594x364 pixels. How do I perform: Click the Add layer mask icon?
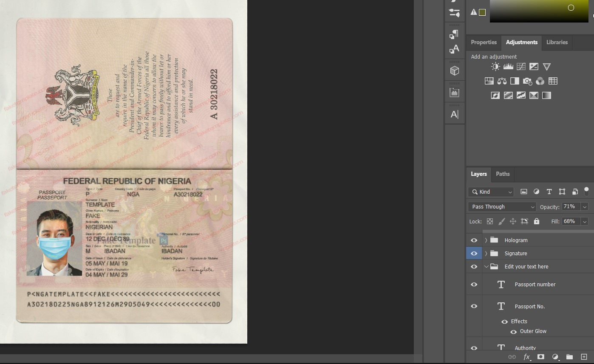tap(540, 357)
